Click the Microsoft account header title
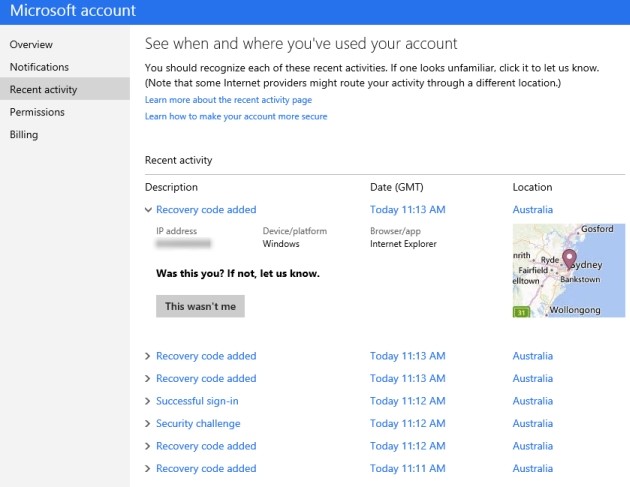This screenshot has height=487, width=630. [73, 12]
